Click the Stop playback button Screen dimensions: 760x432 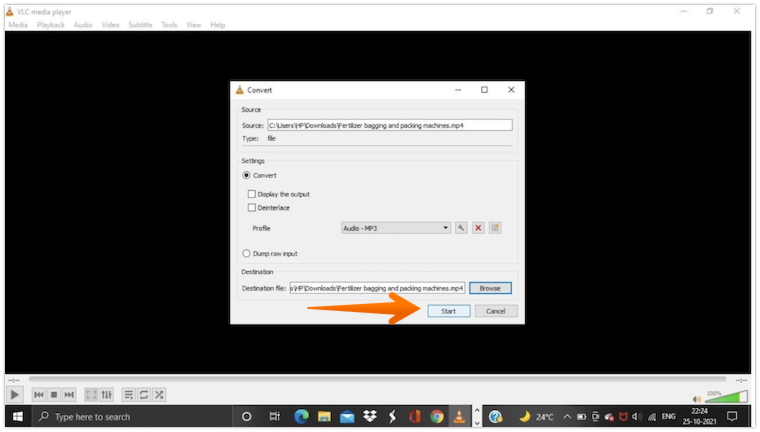click(54, 395)
